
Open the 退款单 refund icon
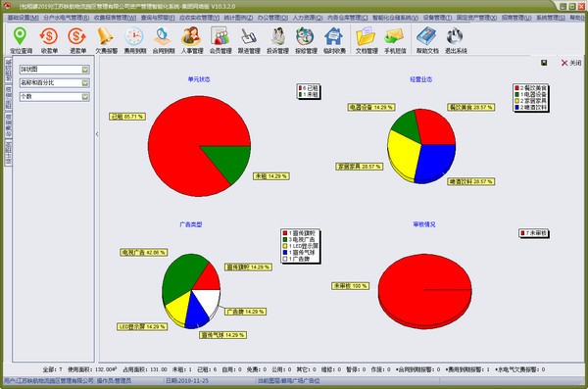[x=77, y=40]
